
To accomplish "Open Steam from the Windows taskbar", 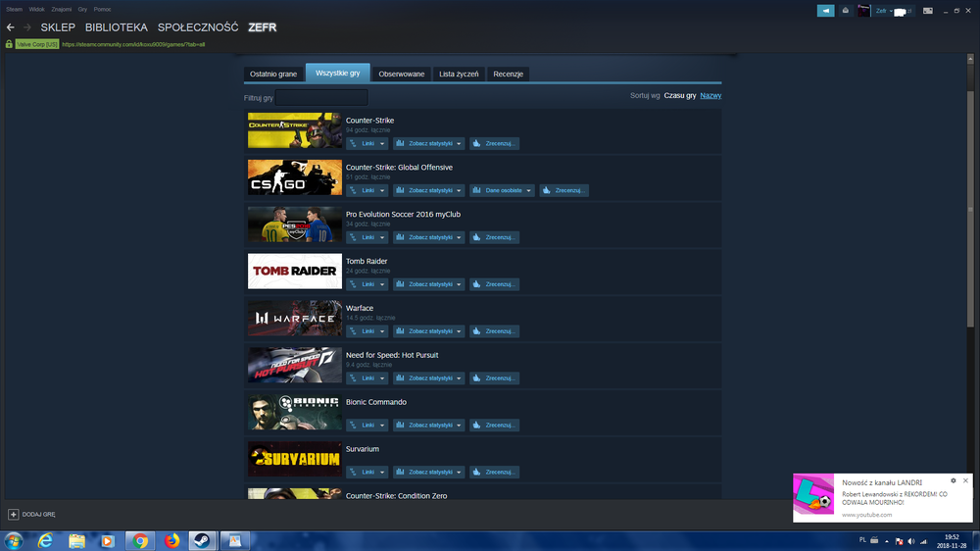I will tap(202, 540).
